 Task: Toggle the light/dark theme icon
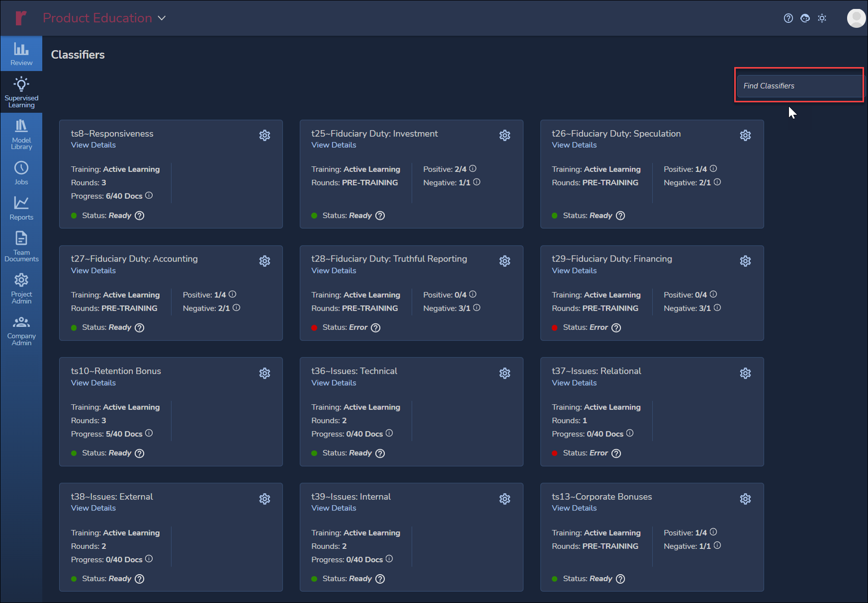tap(822, 18)
